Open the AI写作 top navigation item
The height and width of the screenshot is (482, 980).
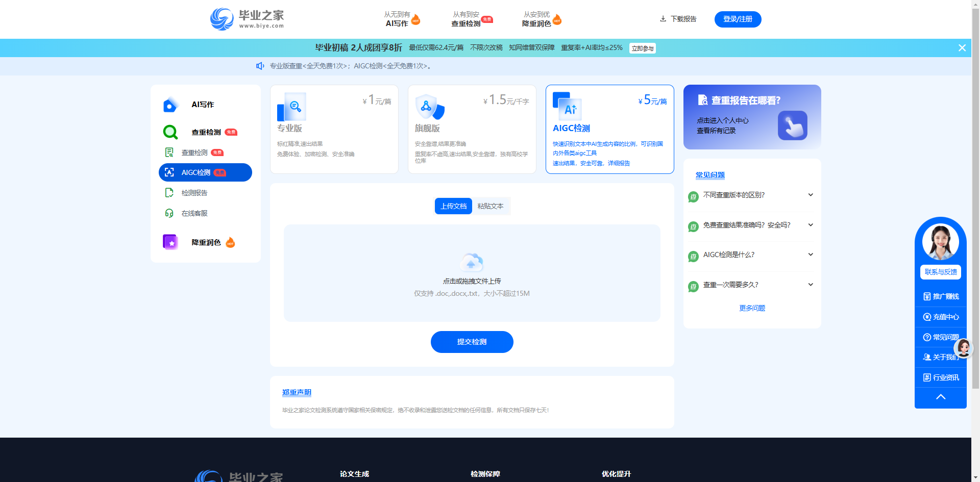[402, 19]
